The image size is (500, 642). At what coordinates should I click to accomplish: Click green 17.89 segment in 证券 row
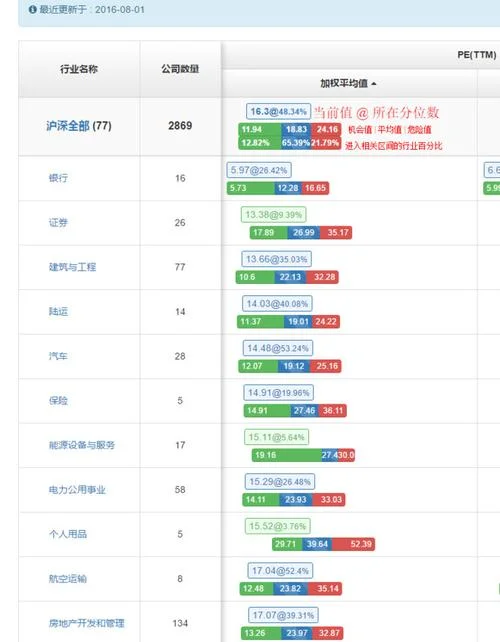click(269, 233)
